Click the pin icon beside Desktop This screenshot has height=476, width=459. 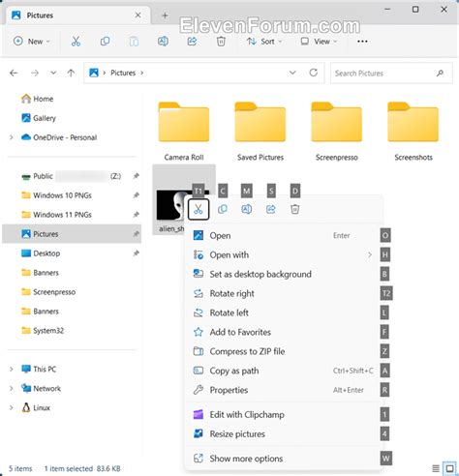pyautogui.click(x=137, y=253)
